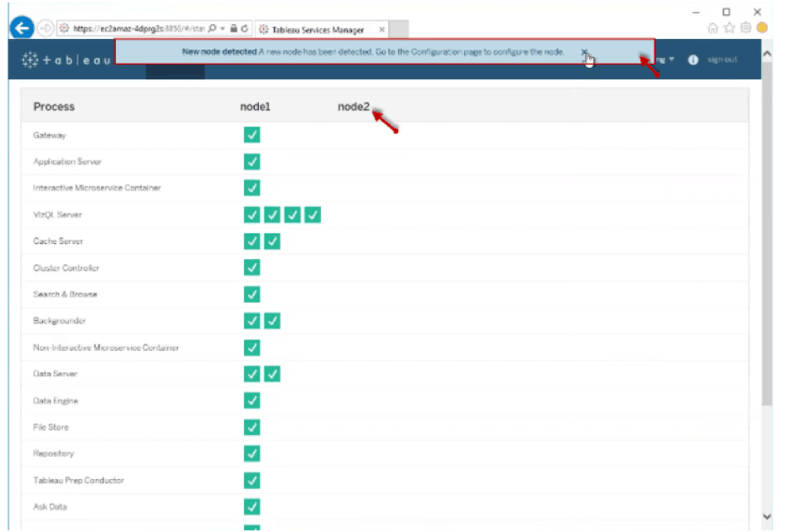Select the Cluster Controller process label
The width and height of the screenshot is (786, 532).
66,268
